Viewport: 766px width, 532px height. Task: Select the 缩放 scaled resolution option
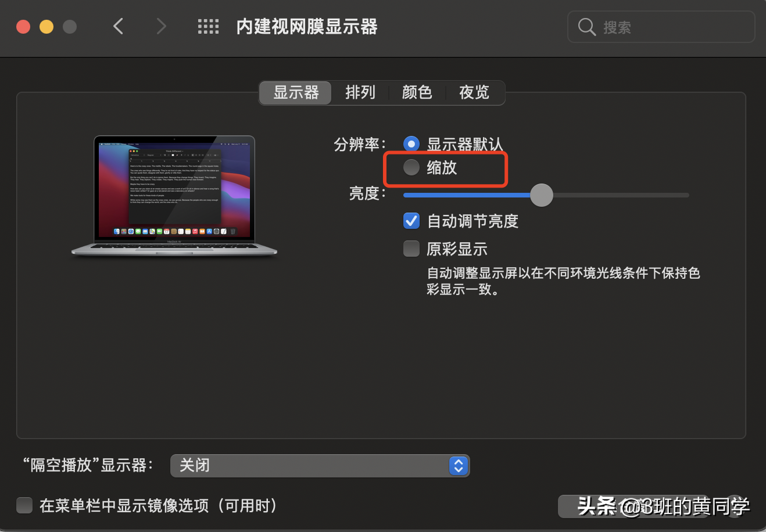411,167
